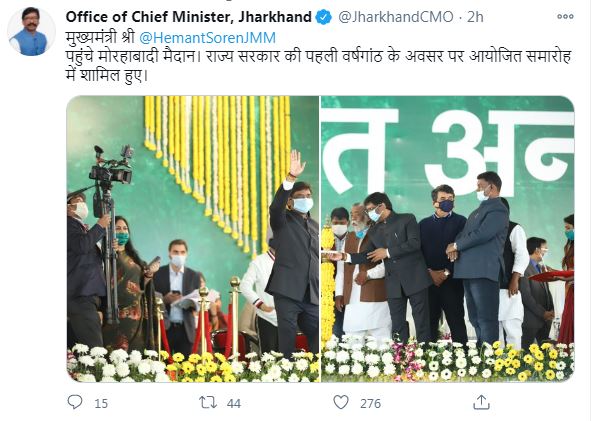Open the 2h tweet timestamp

coord(475,17)
